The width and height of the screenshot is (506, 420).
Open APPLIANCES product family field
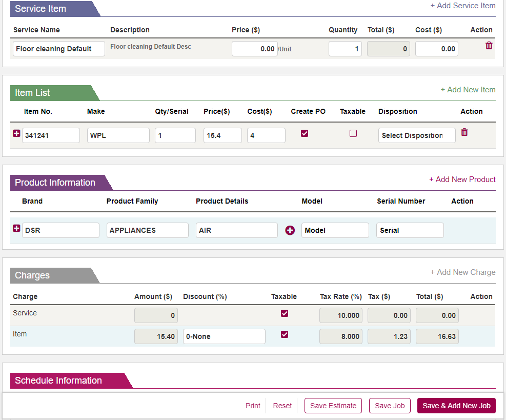pos(148,230)
